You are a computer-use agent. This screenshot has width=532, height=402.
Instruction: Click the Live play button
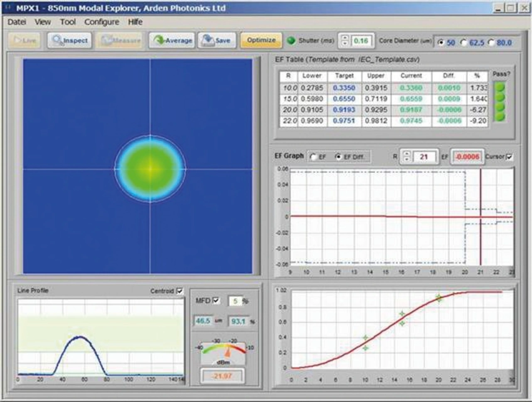click(x=25, y=41)
